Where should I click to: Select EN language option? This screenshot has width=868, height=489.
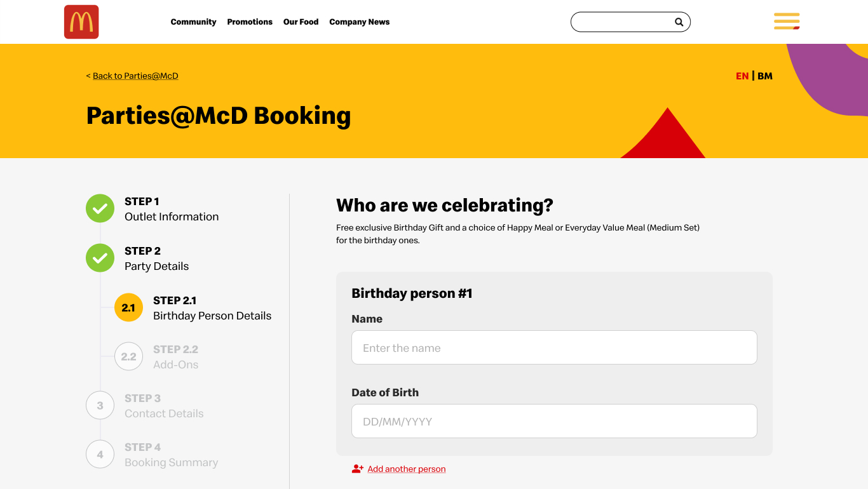(x=742, y=76)
